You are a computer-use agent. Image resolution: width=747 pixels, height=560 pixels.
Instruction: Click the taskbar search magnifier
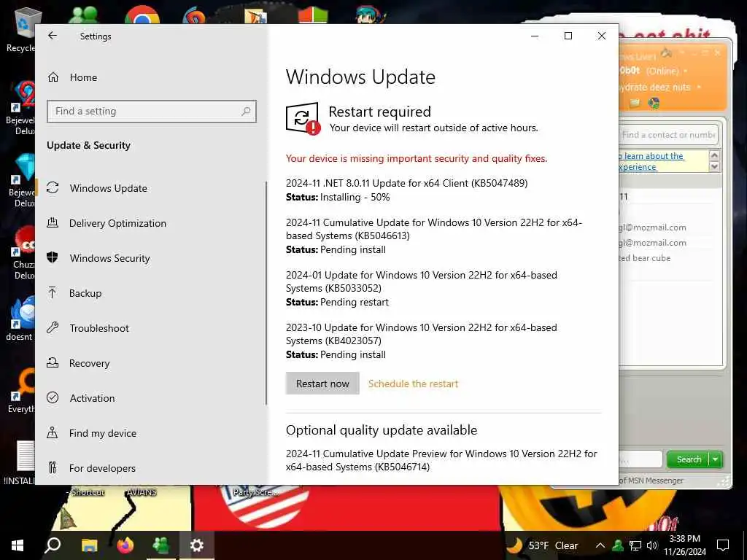(53, 545)
